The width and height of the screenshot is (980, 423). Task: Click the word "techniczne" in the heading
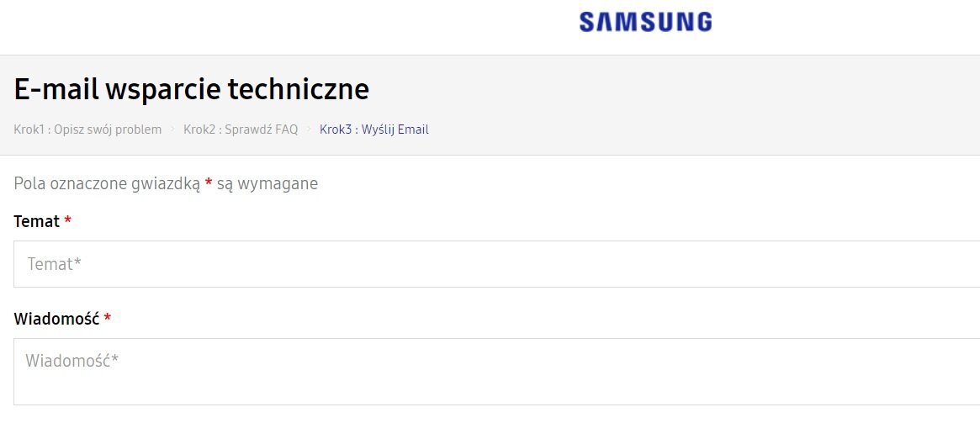point(301,89)
